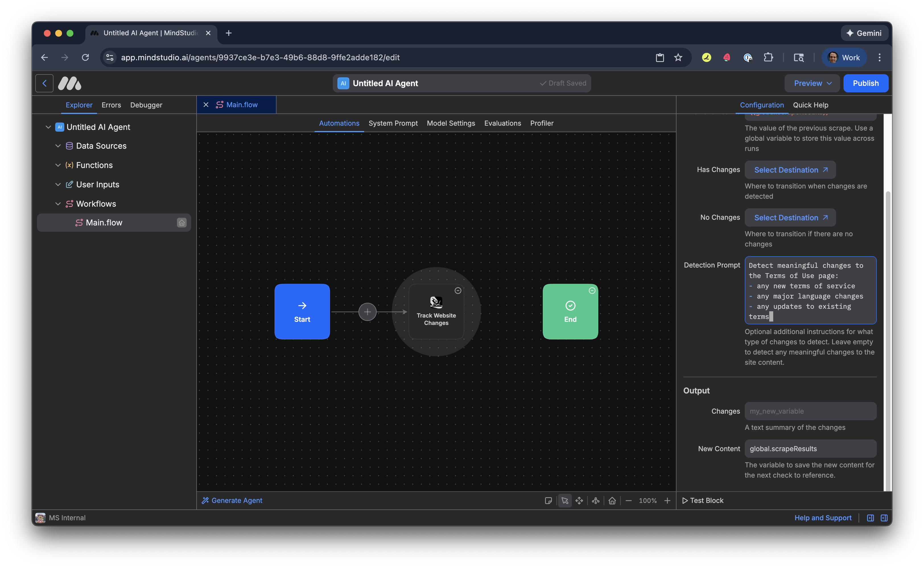This screenshot has height=568, width=924.
Task: Collapse the Data Sources tree item
Action: click(x=58, y=146)
